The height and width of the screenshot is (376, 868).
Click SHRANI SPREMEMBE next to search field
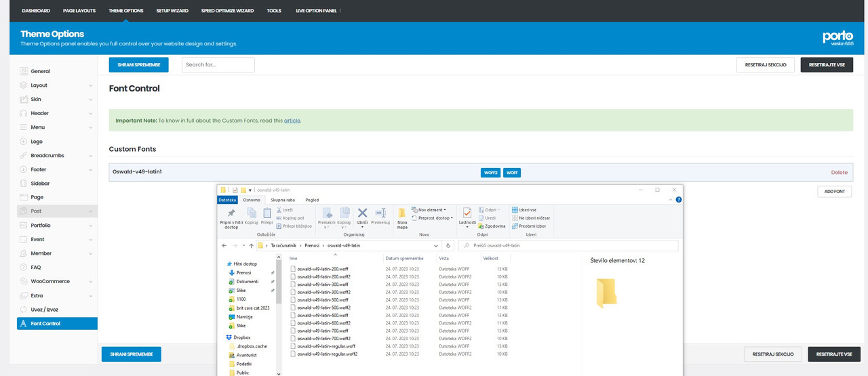(138, 64)
